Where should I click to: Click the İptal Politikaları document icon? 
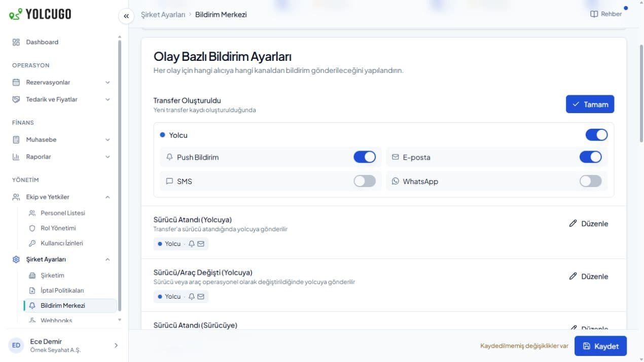click(32, 291)
